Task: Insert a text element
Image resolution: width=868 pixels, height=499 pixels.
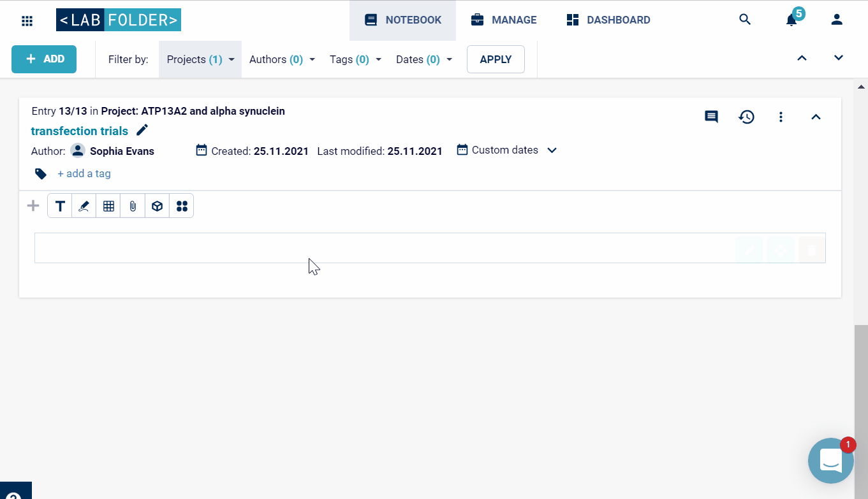Action: point(60,206)
